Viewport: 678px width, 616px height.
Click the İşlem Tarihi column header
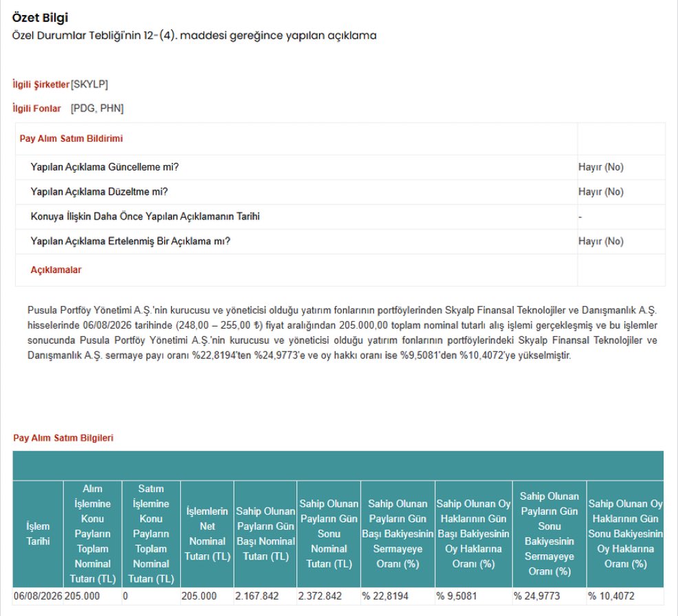click(38, 534)
